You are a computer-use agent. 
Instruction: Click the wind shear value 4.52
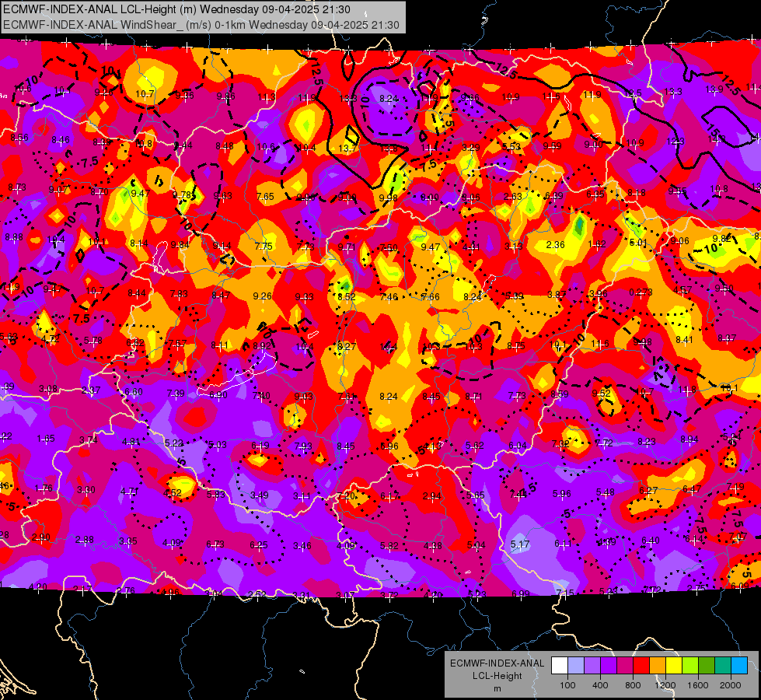(173, 493)
